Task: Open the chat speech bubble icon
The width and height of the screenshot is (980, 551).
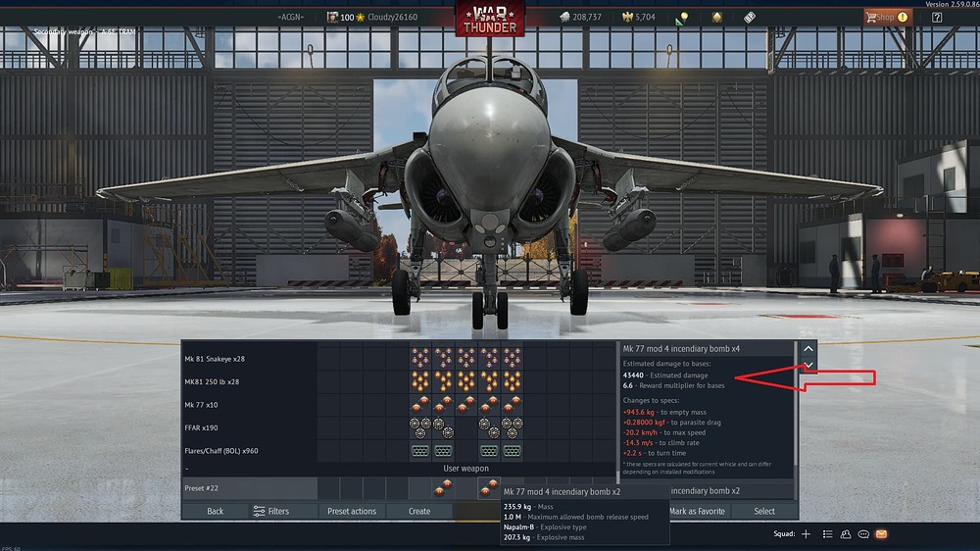Action: coord(863,534)
